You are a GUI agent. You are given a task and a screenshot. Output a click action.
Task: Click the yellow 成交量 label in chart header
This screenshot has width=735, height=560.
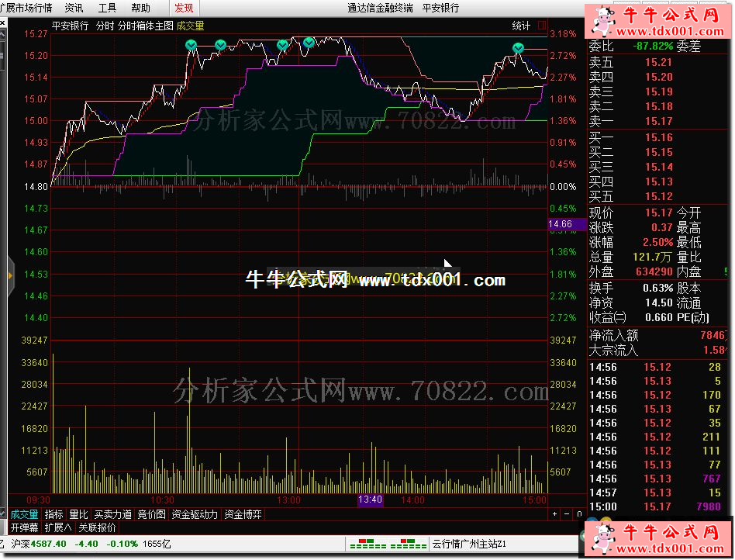tap(190, 26)
